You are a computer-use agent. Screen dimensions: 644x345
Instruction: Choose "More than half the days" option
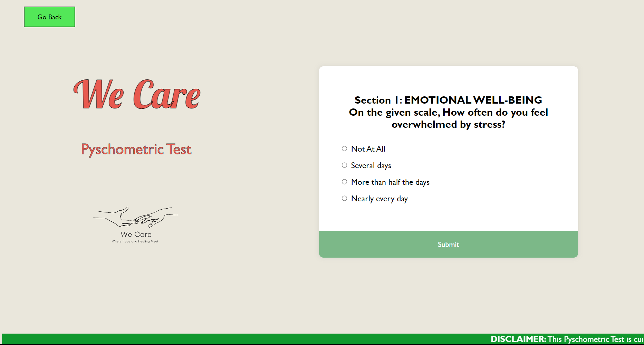(344, 182)
